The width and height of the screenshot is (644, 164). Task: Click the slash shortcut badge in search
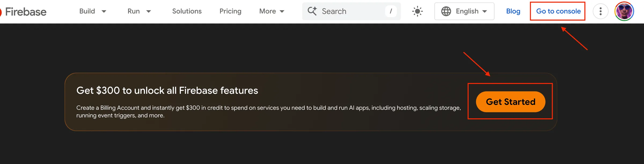point(391,11)
